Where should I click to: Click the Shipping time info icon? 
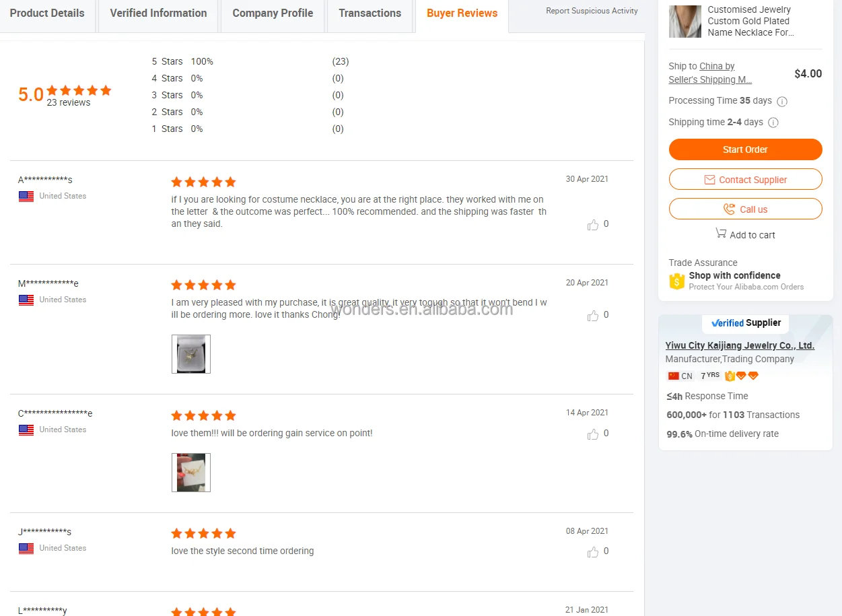pos(773,123)
